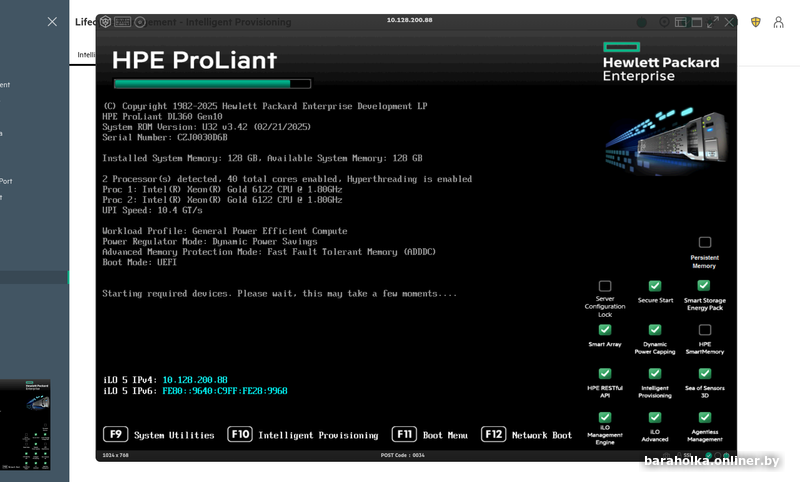Image resolution: width=800 pixels, height=482 pixels.
Task: Click the HPE SmartMemory checkbox
Action: click(705, 329)
